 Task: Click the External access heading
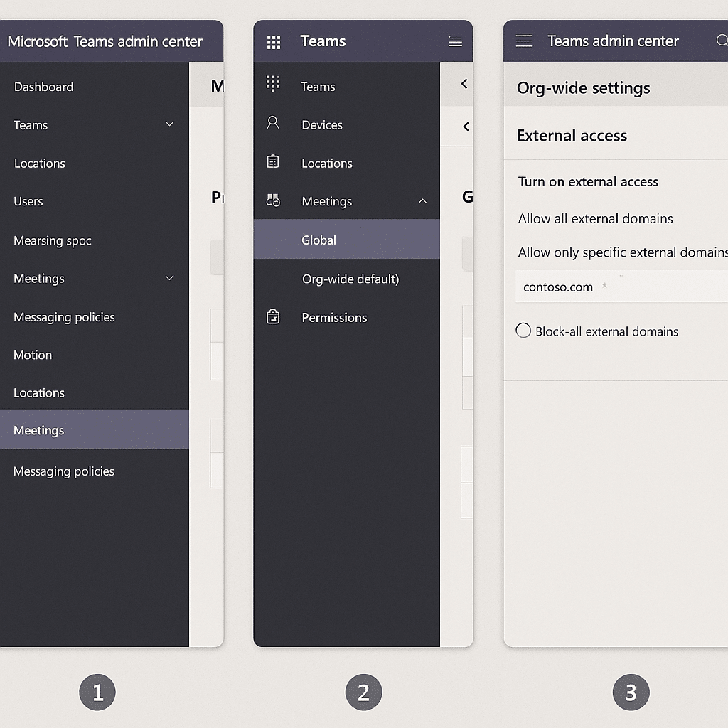coord(572,136)
